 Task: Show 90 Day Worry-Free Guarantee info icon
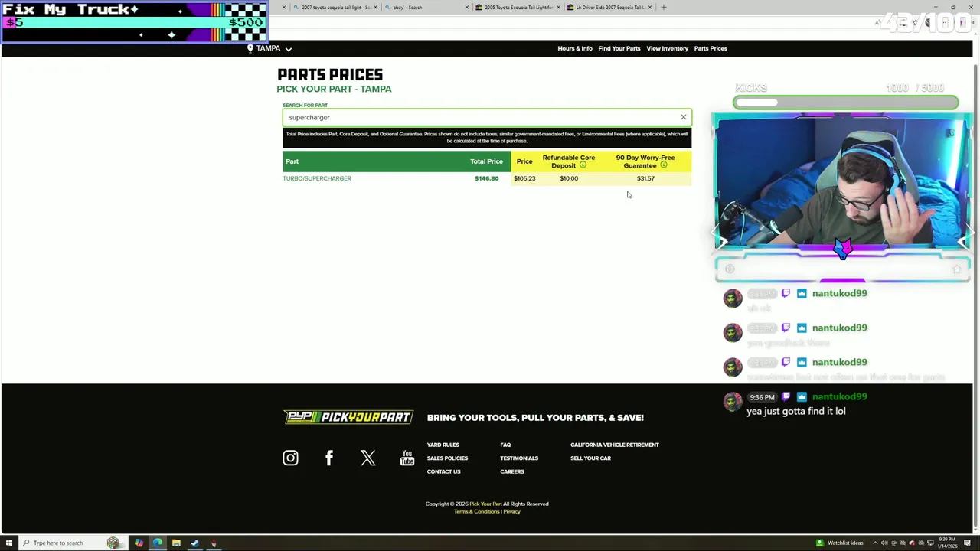tap(664, 165)
